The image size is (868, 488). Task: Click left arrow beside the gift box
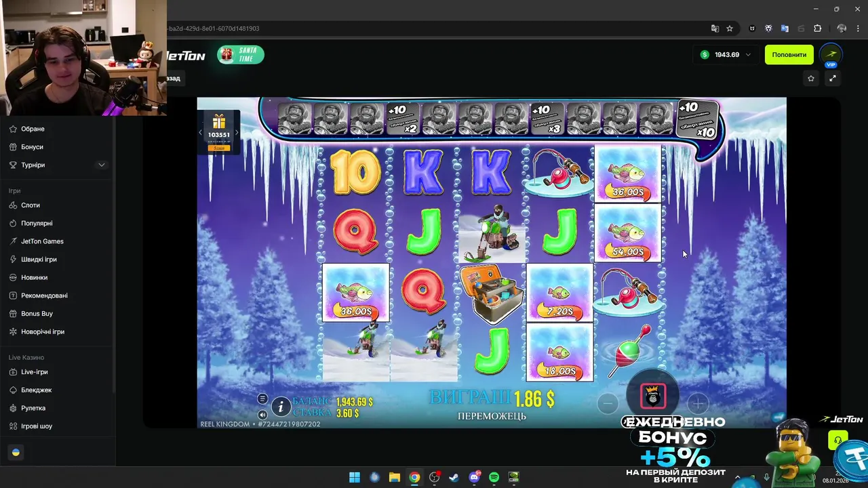tap(201, 132)
